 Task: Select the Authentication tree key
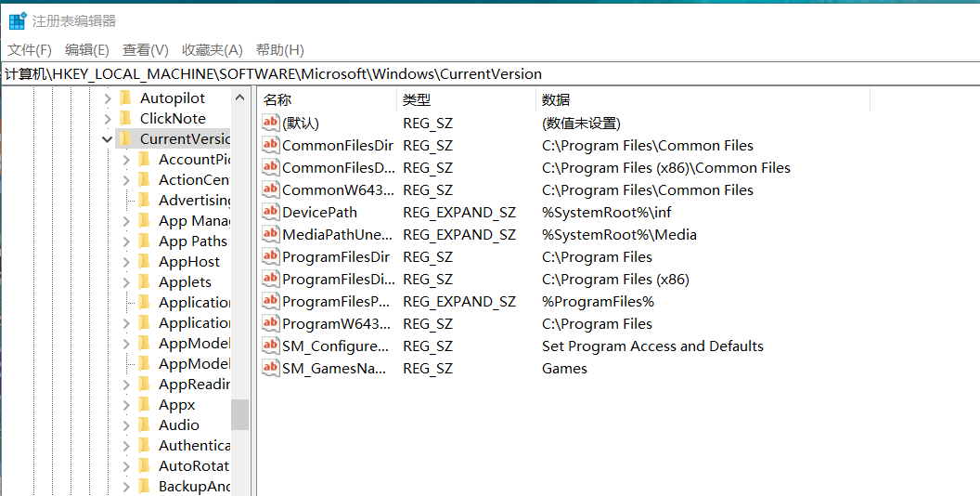coord(194,445)
